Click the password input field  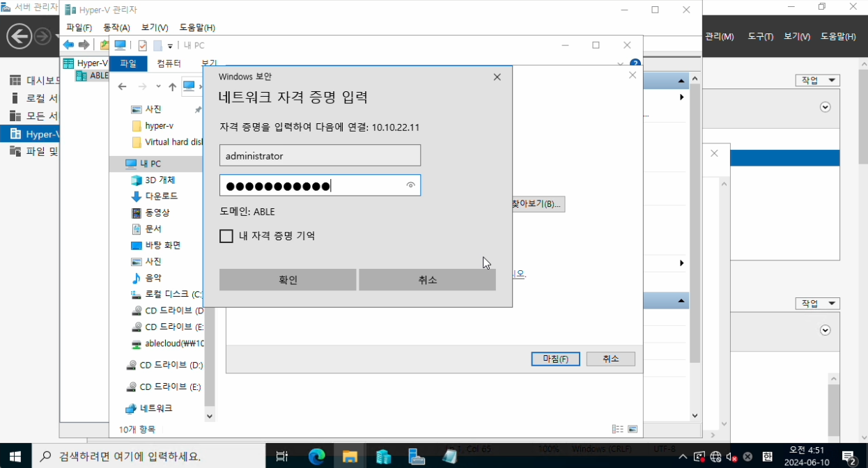point(320,185)
